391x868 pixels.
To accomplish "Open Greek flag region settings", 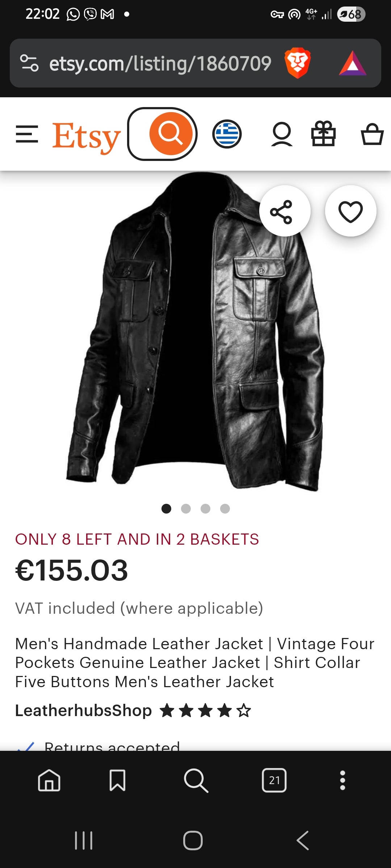I will tap(227, 134).
